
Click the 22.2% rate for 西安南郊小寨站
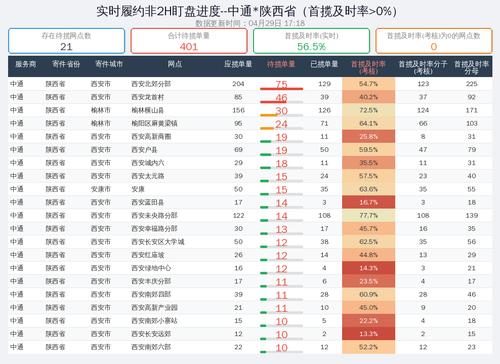tap(368, 321)
